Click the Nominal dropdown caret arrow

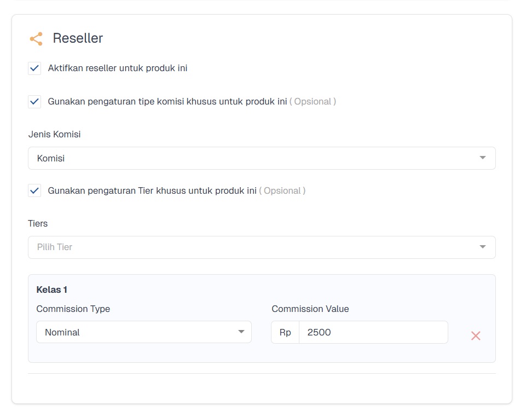point(241,332)
